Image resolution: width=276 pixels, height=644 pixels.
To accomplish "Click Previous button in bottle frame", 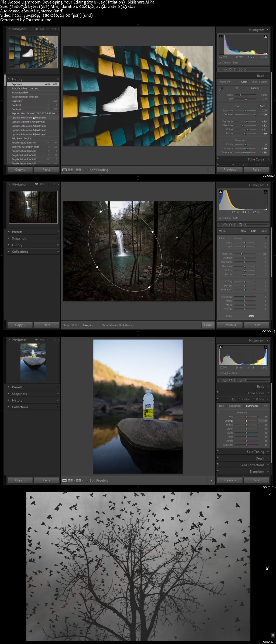I will click(230, 480).
